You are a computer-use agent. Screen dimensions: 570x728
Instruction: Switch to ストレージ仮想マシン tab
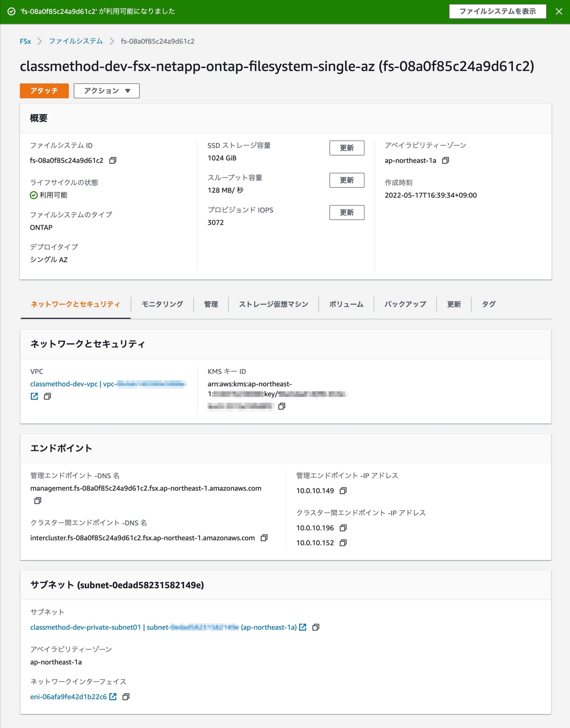pyautogui.click(x=273, y=304)
